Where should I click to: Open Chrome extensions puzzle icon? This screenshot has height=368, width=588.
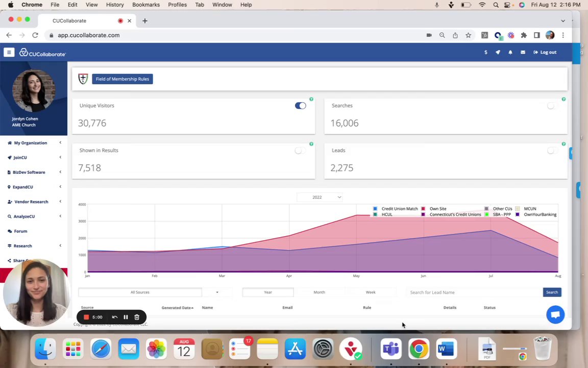point(524,35)
